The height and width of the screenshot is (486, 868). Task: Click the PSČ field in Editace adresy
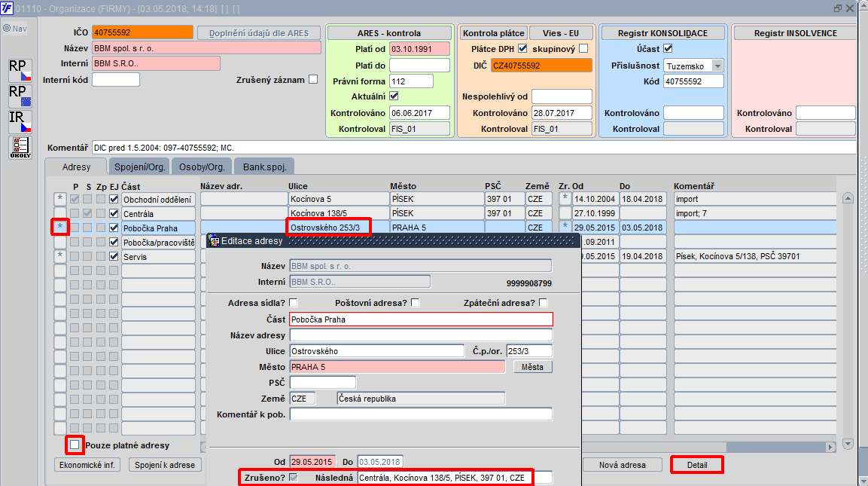coord(323,382)
